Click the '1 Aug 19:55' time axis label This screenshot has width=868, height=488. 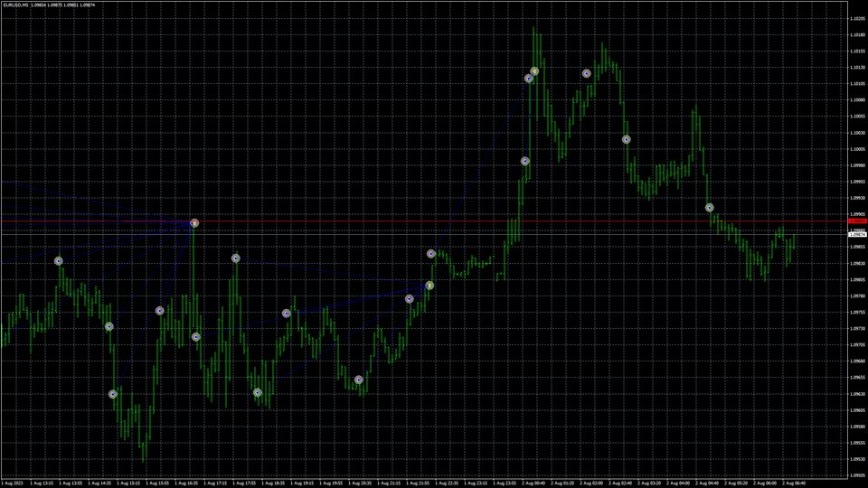click(x=331, y=483)
